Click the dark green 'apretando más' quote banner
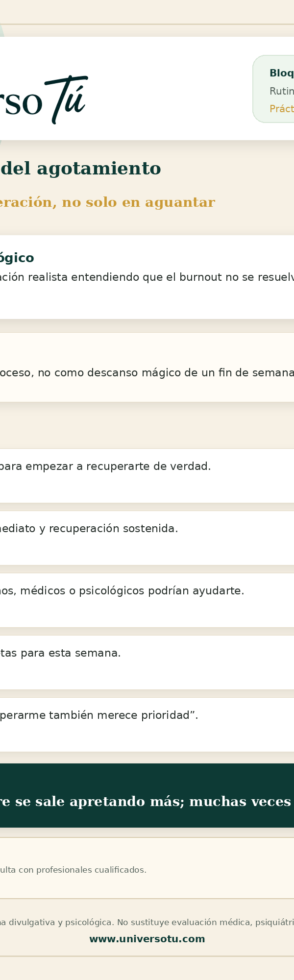 click(x=147, y=795)
